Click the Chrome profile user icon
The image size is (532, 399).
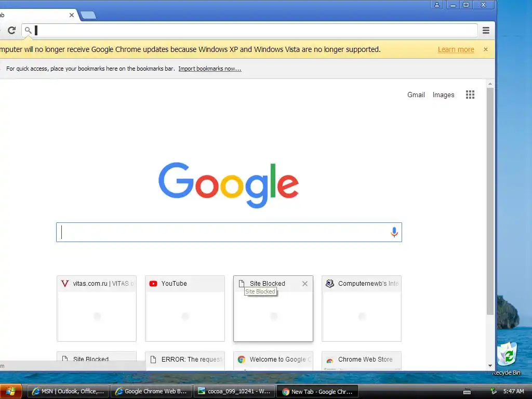[436, 5]
